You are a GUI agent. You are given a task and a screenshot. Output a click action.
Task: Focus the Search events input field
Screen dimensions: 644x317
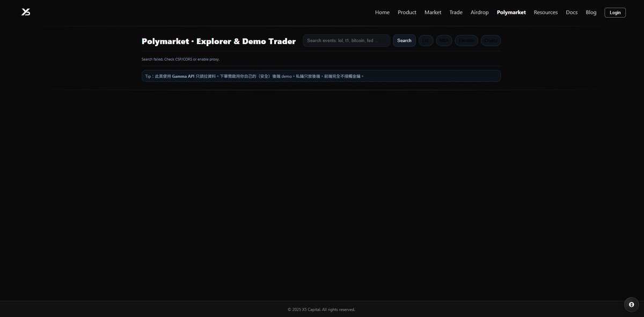tap(347, 41)
